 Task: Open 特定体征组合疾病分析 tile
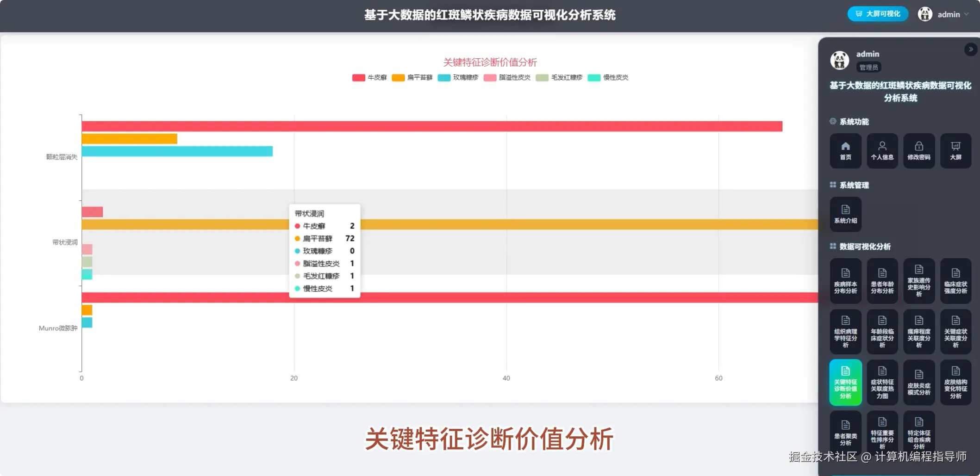[919, 433]
